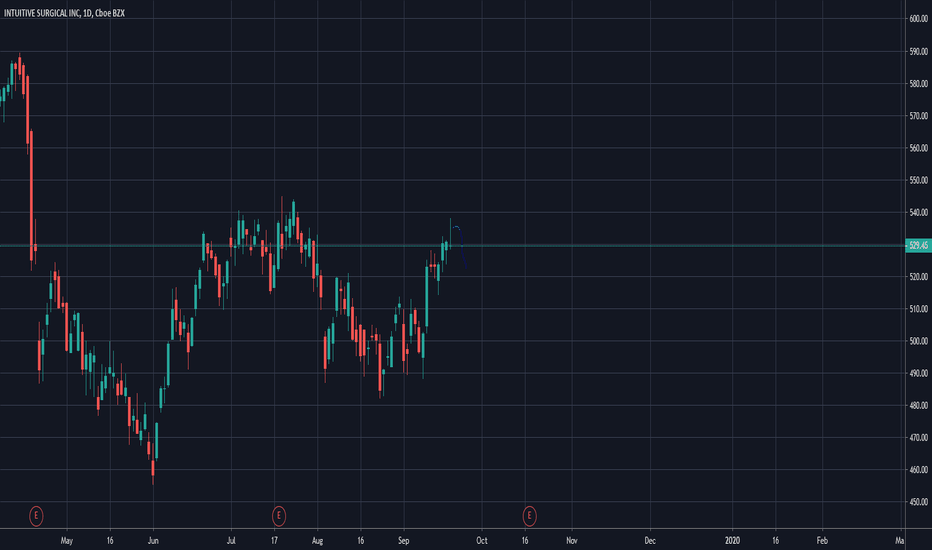Click the 500.00 price axis label
The width and height of the screenshot is (932, 550).
pyautogui.click(x=918, y=341)
